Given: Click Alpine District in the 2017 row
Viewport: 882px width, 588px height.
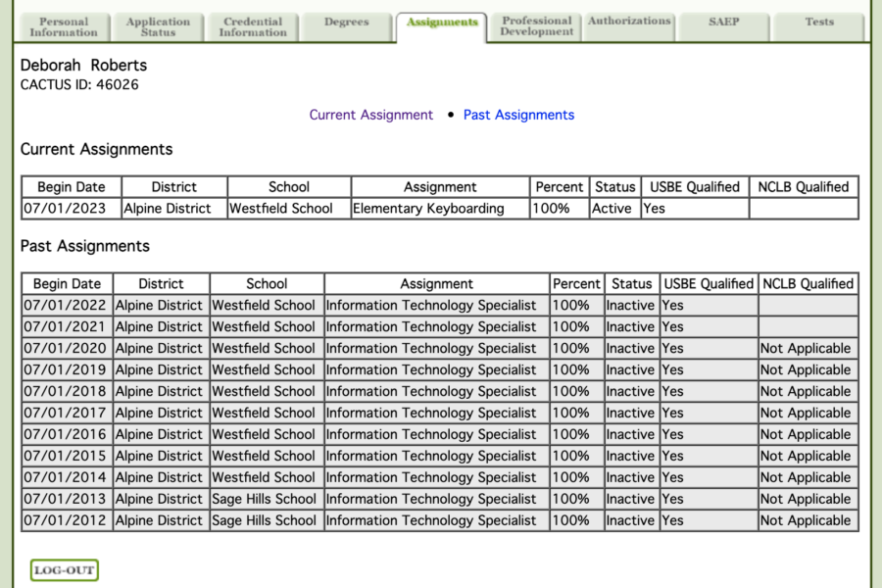Looking at the screenshot, I should pos(162,413).
